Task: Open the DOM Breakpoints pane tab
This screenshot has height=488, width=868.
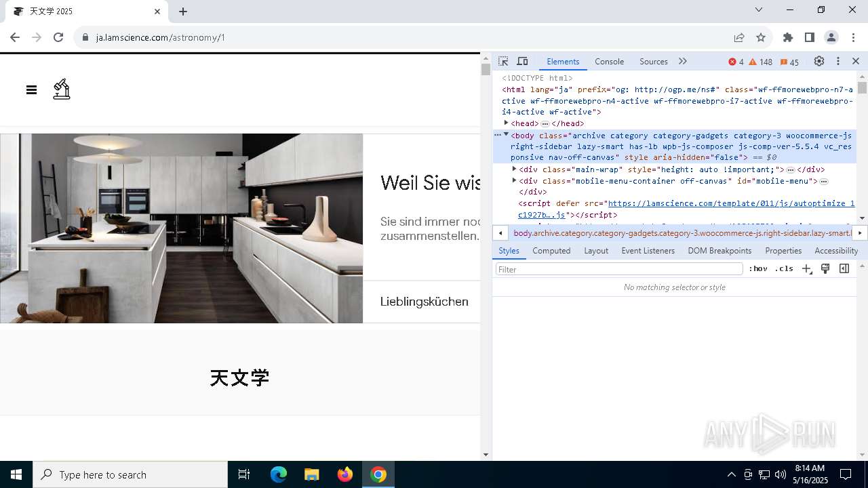Action: coord(719,251)
